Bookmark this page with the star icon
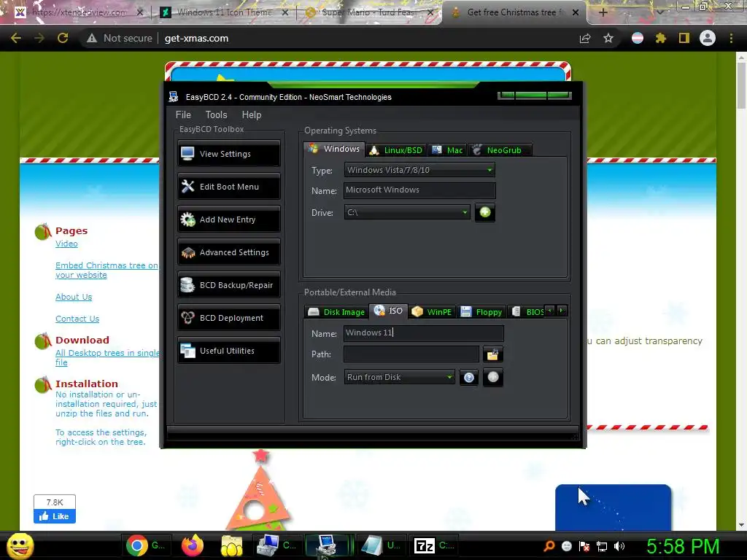 tap(608, 38)
